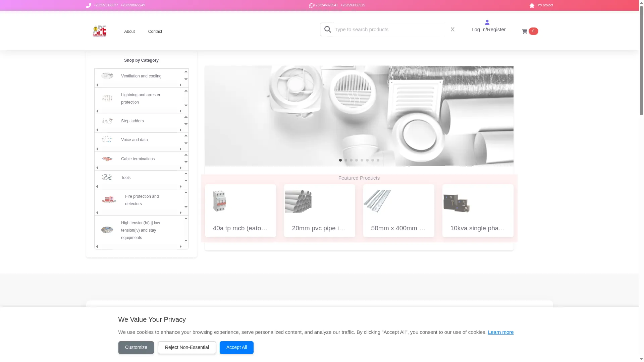This screenshot has width=644, height=362.
Task: Select Tools category
Action: [x=126, y=178]
